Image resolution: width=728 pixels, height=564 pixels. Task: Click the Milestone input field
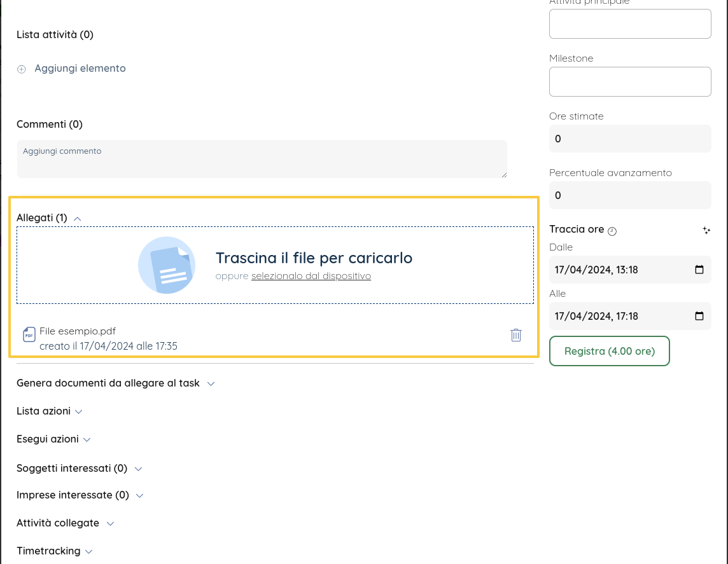click(629, 82)
